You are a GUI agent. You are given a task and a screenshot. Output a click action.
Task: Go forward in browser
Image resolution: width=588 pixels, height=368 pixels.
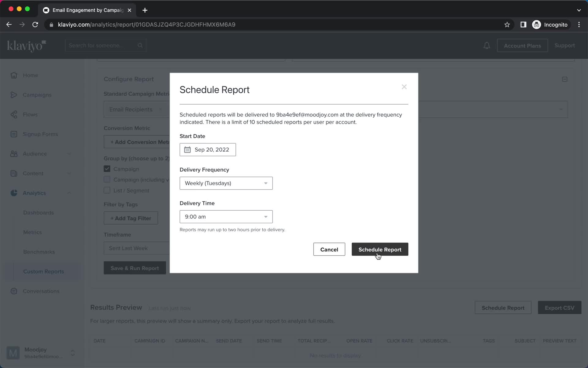(x=22, y=25)
